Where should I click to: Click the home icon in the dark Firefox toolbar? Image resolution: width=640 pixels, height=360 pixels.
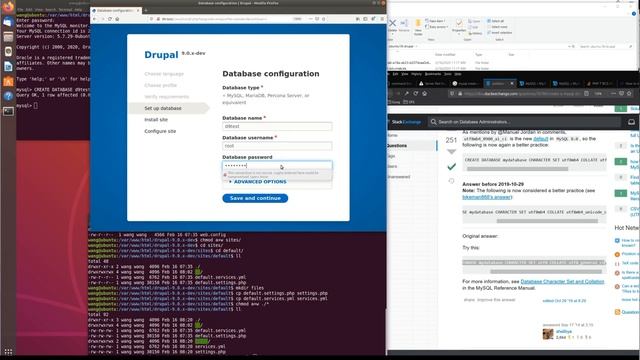coord(424,93)
